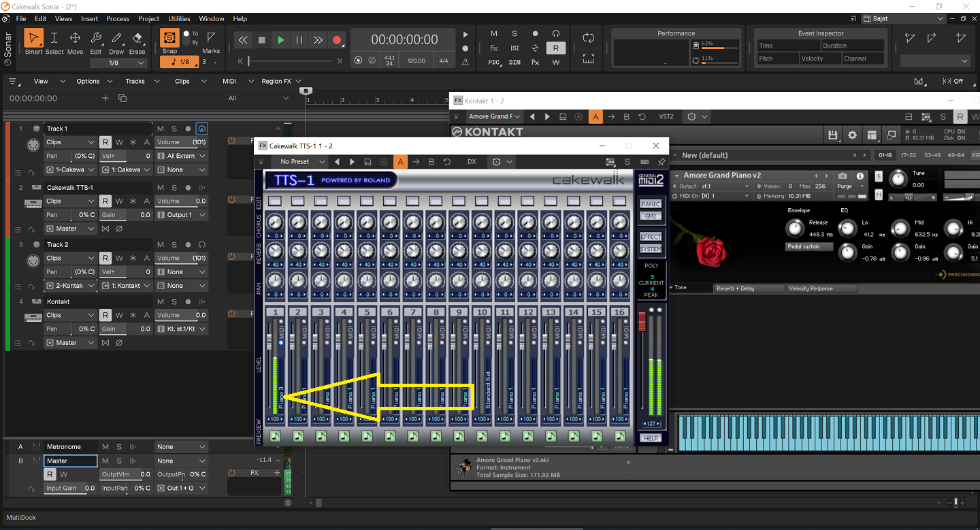Open the Amore Grand Piano info icon

tap(860, 176)
